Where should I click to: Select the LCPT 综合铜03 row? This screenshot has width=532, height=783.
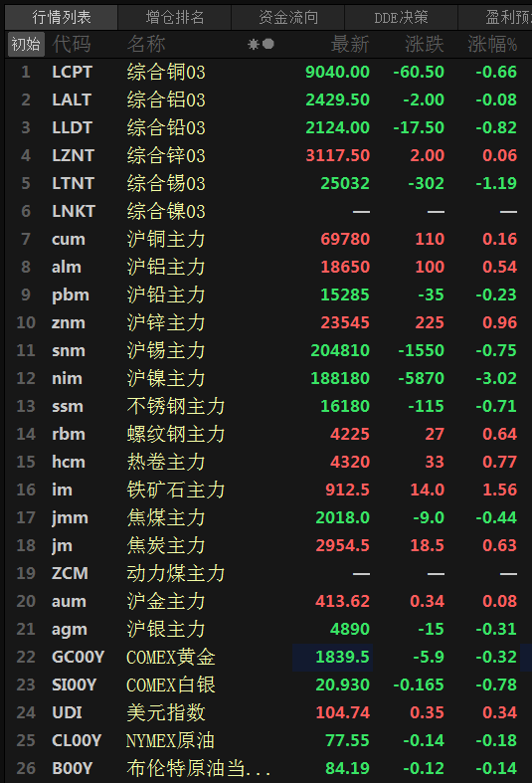point(268,72)
